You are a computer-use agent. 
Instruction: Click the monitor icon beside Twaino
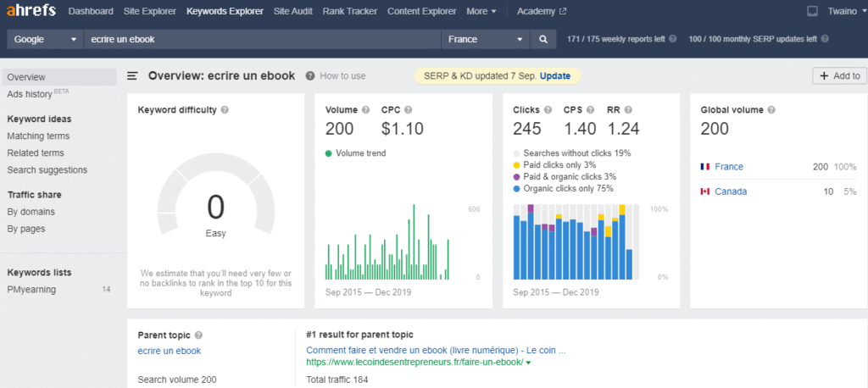tap(812, 12)
